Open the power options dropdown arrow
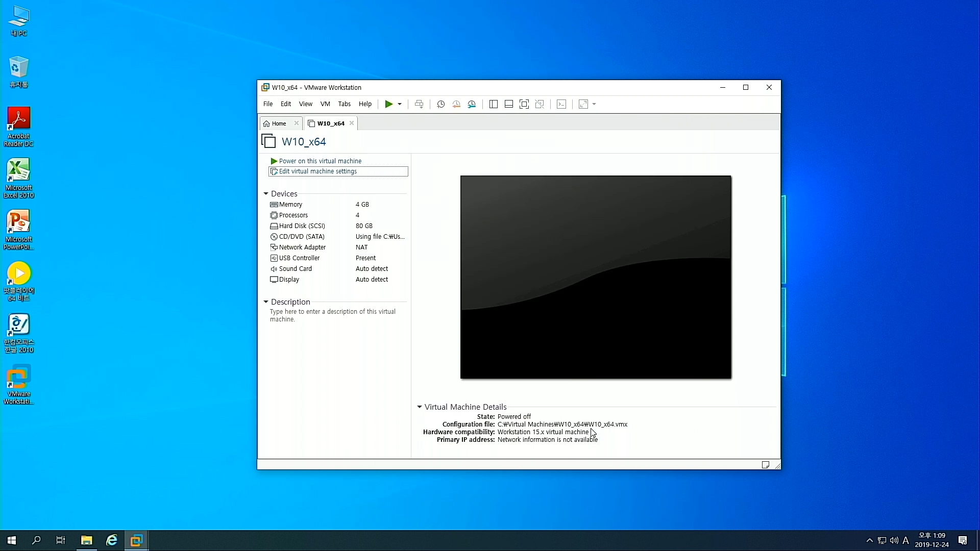Screen dimensions: 980x551 pos(400,104)
